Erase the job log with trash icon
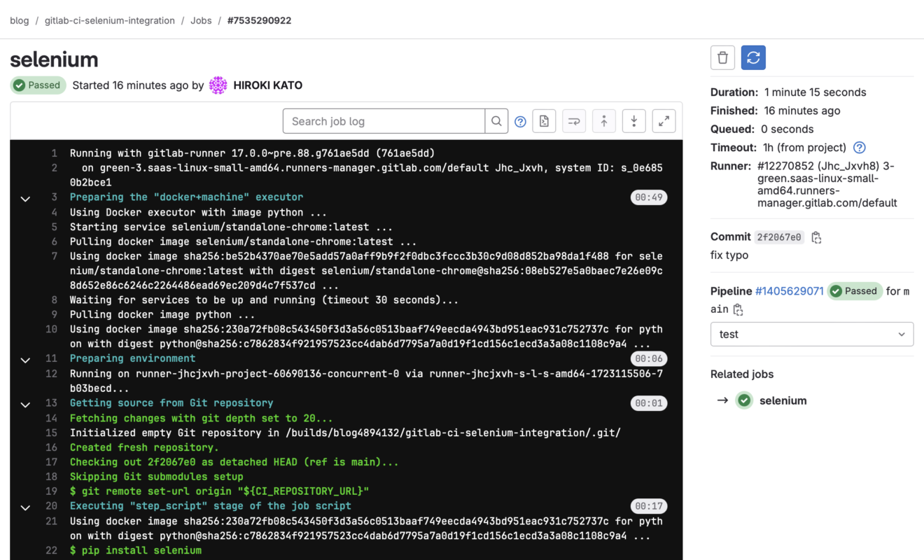This screenshot has width=924, height=560. pyautogui.click(x=722, y=57)
